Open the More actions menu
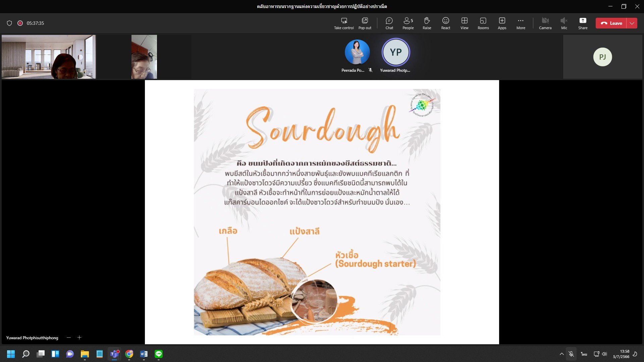Viewport: 644px width, 362px height. 521,23
